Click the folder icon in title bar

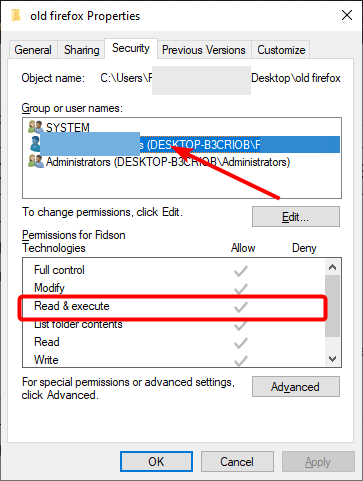[x=16, y=15]
